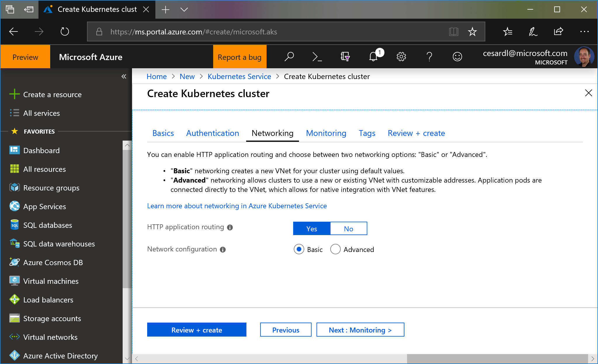Refresh the page in the browser
598x364 pixels.
point(65,32)
